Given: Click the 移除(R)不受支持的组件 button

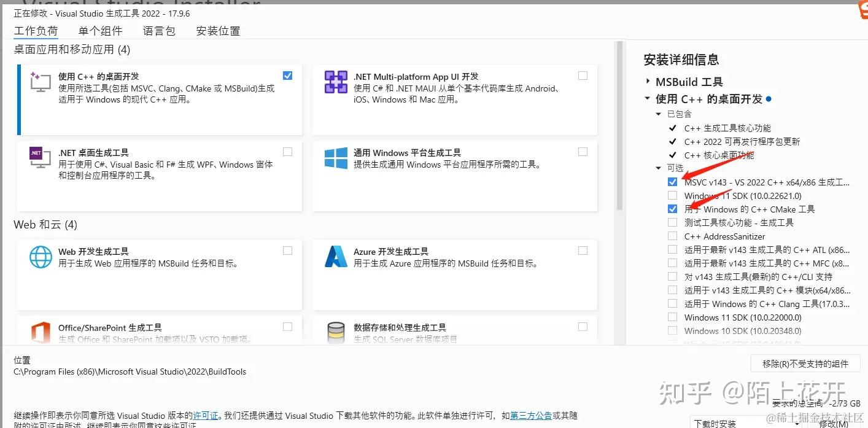Looking at the screenshot, I should 805,364.
